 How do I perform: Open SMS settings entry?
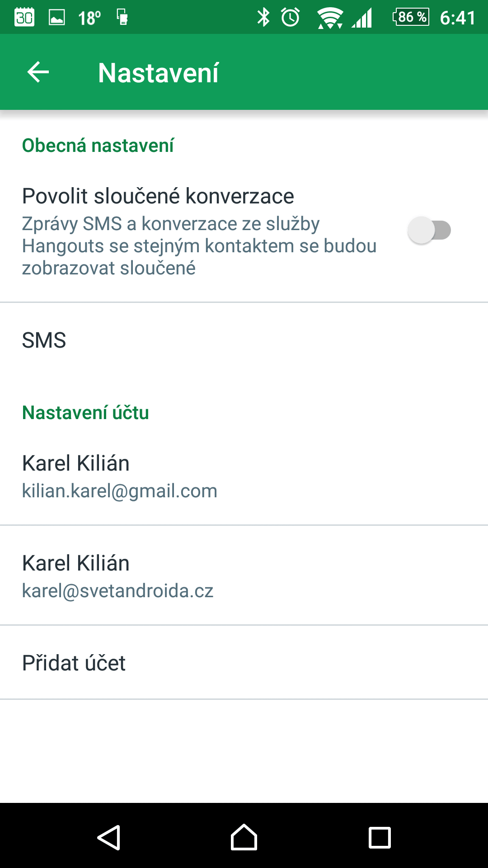(x=244, y=340)
